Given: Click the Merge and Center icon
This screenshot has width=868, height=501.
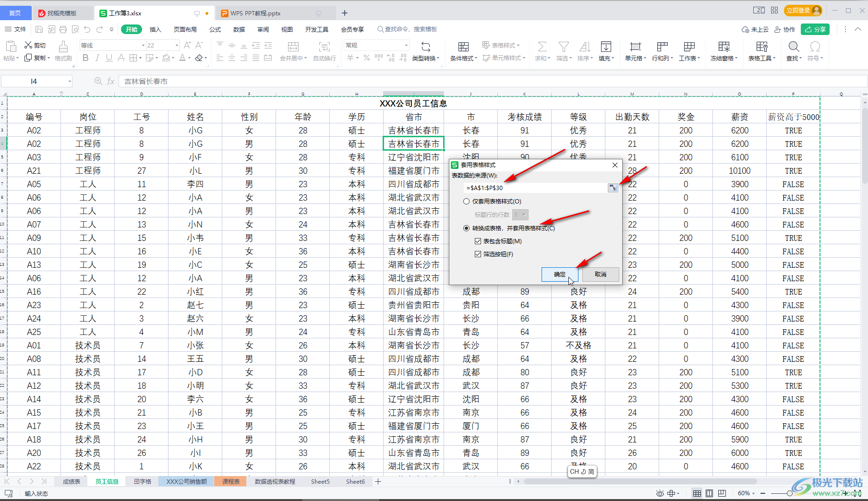Looking at the screenshot, I should 293,47.
